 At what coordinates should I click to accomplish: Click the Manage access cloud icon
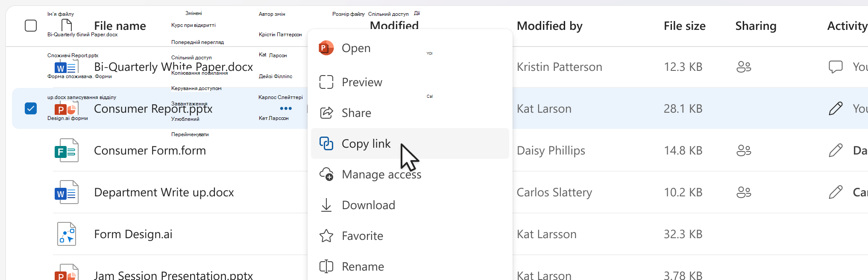pos(326,174)
